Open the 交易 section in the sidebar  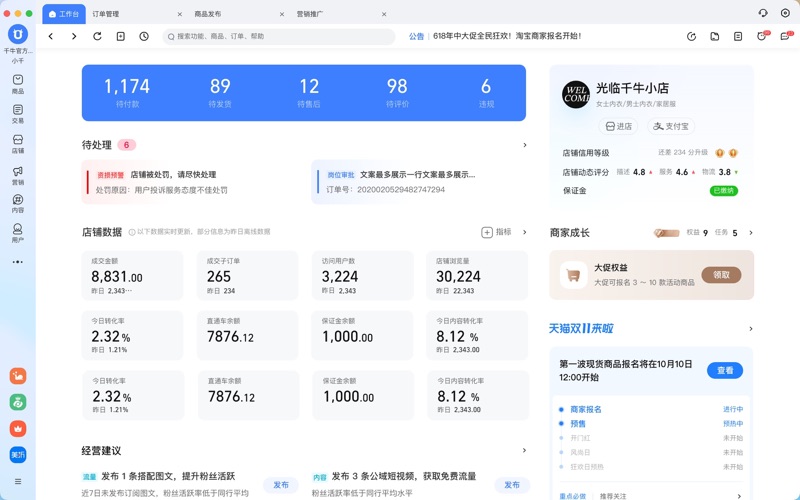click(18, 114)
